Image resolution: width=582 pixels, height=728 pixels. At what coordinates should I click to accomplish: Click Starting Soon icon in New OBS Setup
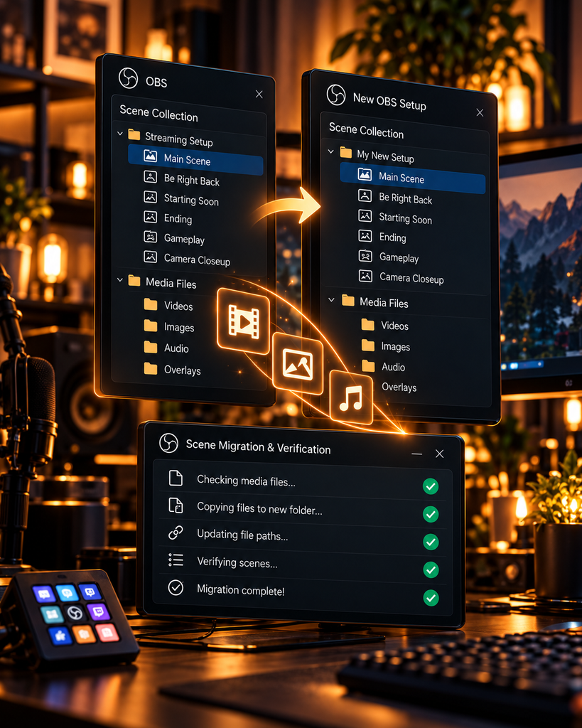pyautogui.click(x=365, y=216)
